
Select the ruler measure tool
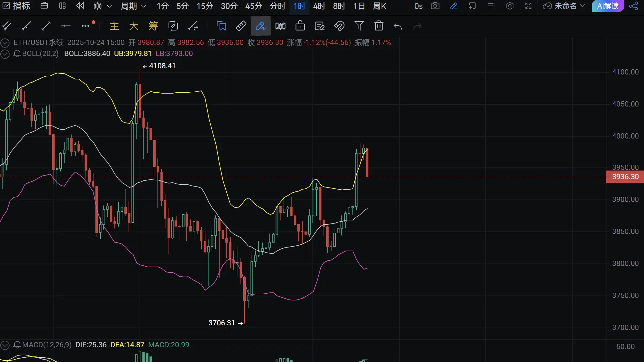click(241, 26)
